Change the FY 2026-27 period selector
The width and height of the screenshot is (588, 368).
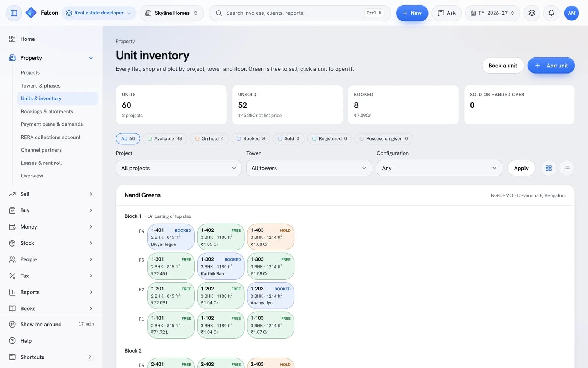[x=492, y=13]
